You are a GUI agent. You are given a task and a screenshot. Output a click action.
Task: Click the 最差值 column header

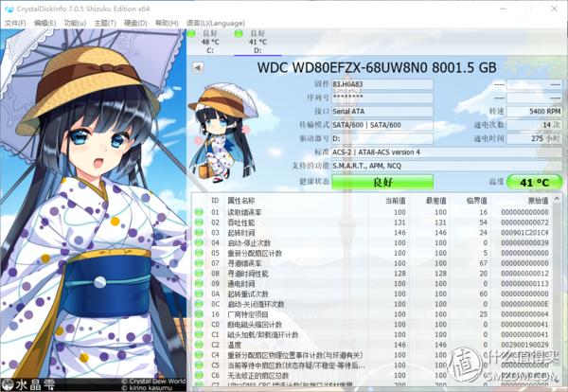[x=435, y=201]
